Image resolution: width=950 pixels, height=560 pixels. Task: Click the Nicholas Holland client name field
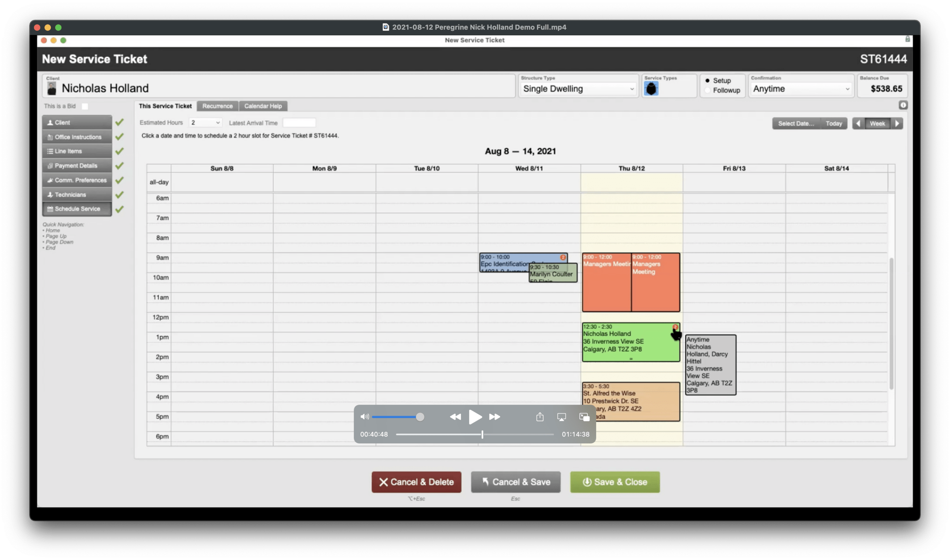pos(279,86)
